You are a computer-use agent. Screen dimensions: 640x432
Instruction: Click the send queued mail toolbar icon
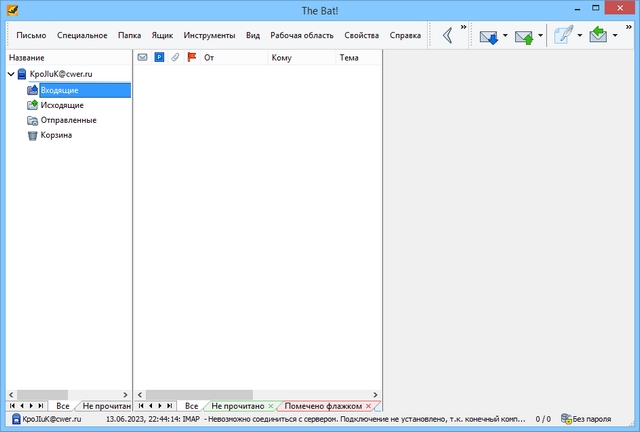pos(524,36)
